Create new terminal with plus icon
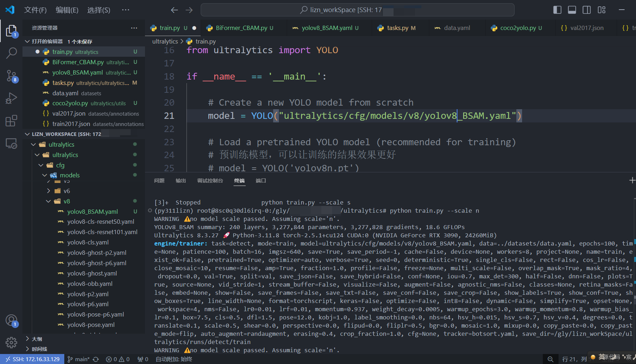The height and width of the screenshot is (364, 636). [632, 181]
